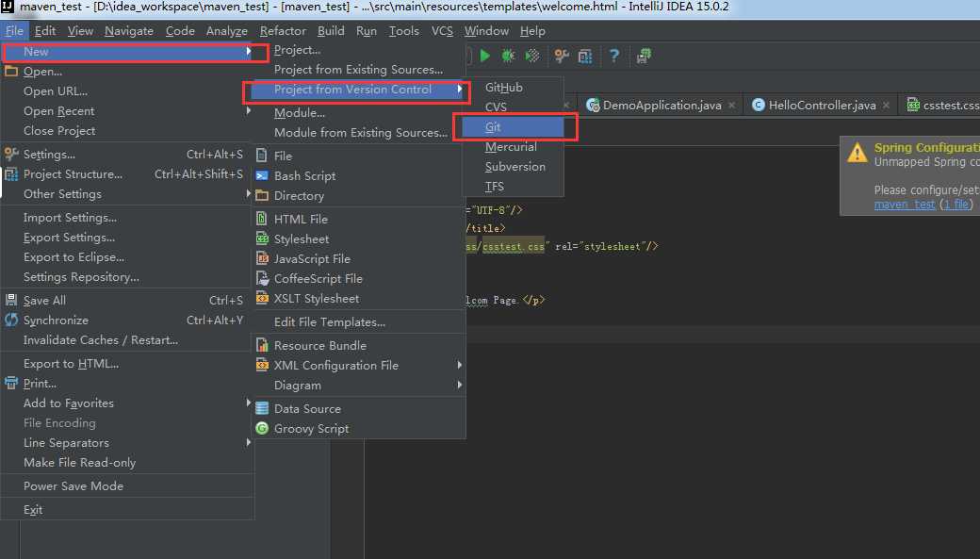980x559 pixels.
Task: Close the DemoApplication.java tab
Action: 732,105
